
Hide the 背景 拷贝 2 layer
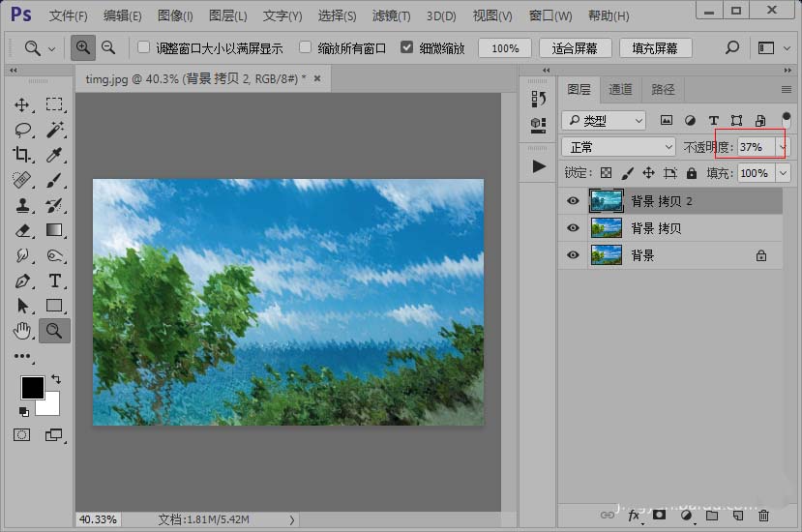click(x=573, y=201)
